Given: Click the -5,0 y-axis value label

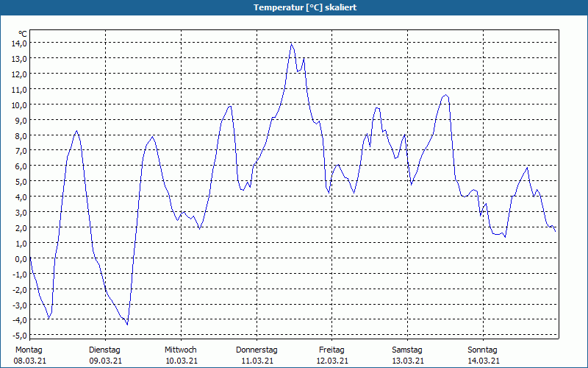Looking at the screenshot, I should click(x=19, y=336).
